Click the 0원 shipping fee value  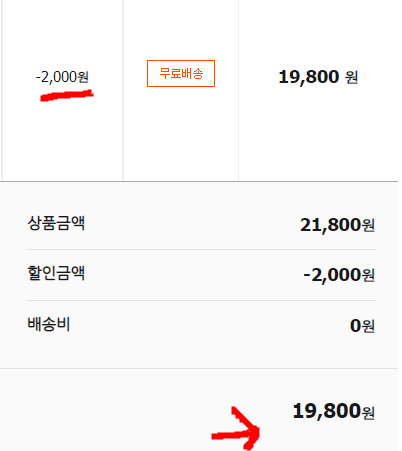click(362, 326)
